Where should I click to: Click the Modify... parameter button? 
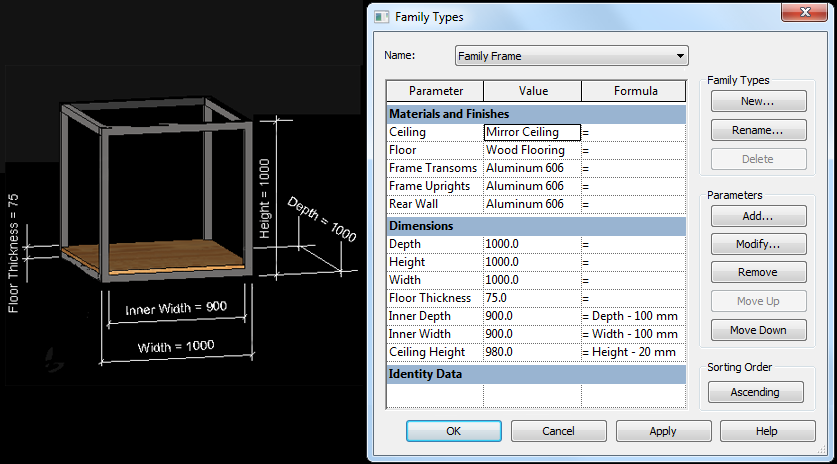(x=758, y=244)
